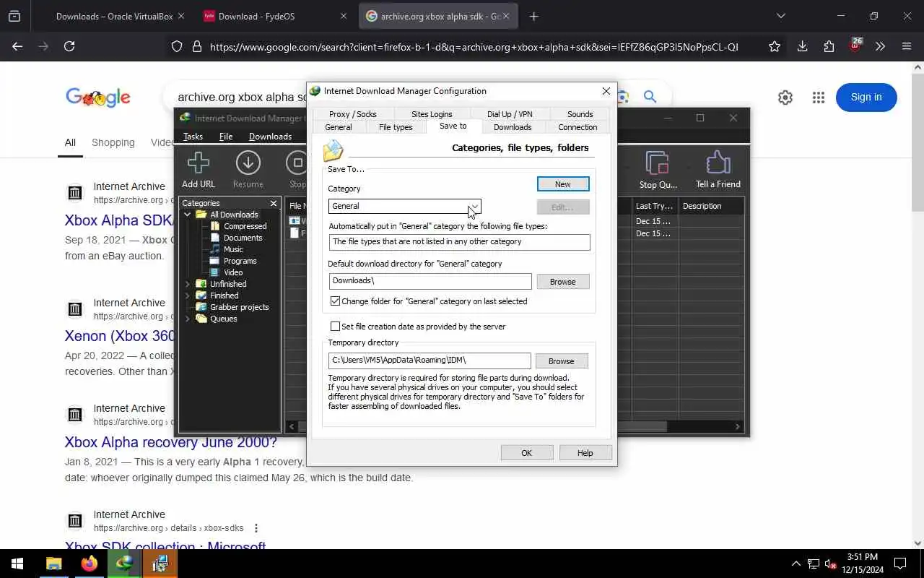Enable Set file creation date by server
Viewport: 924px width, 578px height.
(335, 327)
